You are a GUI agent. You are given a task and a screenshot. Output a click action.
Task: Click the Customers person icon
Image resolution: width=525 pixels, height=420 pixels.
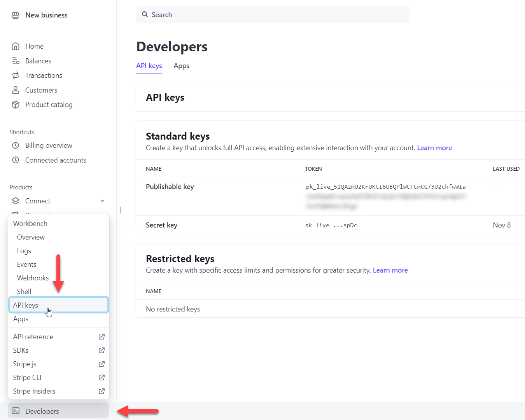click(16, 90)
